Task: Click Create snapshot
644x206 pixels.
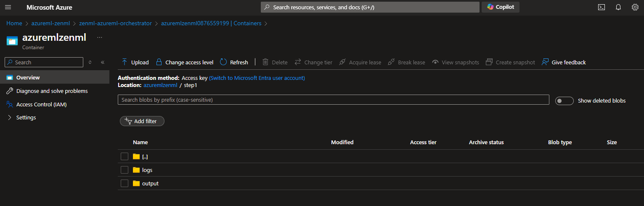Action: (511, 62)
